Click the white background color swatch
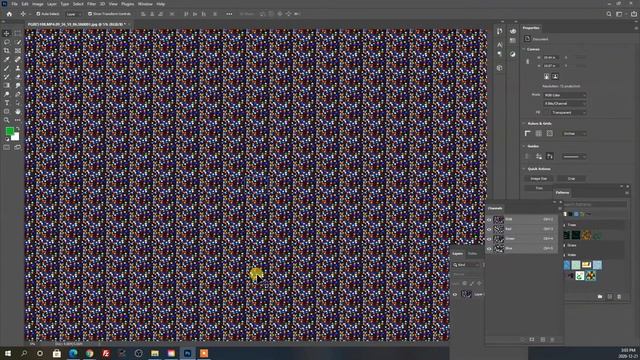 (x=16, y=137)
